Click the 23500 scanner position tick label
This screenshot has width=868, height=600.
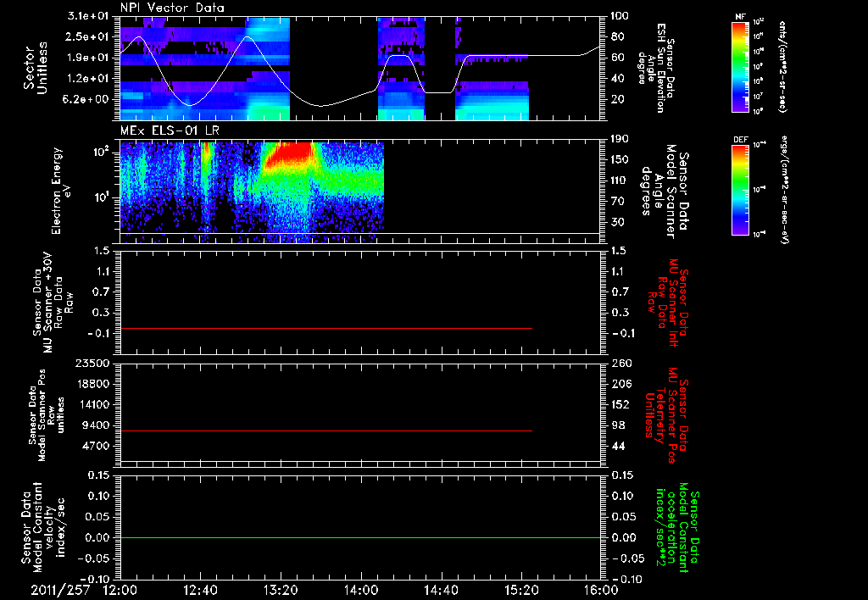(x=93, y=364)
